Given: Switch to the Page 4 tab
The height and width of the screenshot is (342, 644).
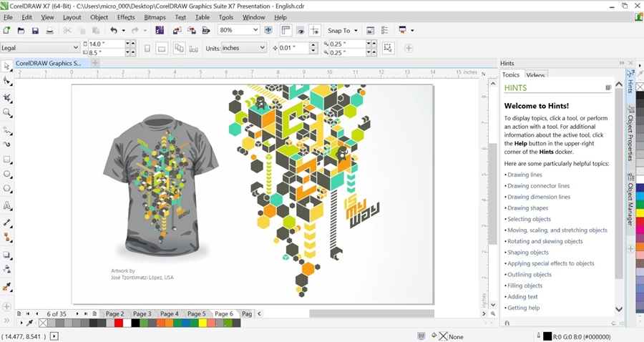Looking at the screenshot, I should click(x=169, y=314).
